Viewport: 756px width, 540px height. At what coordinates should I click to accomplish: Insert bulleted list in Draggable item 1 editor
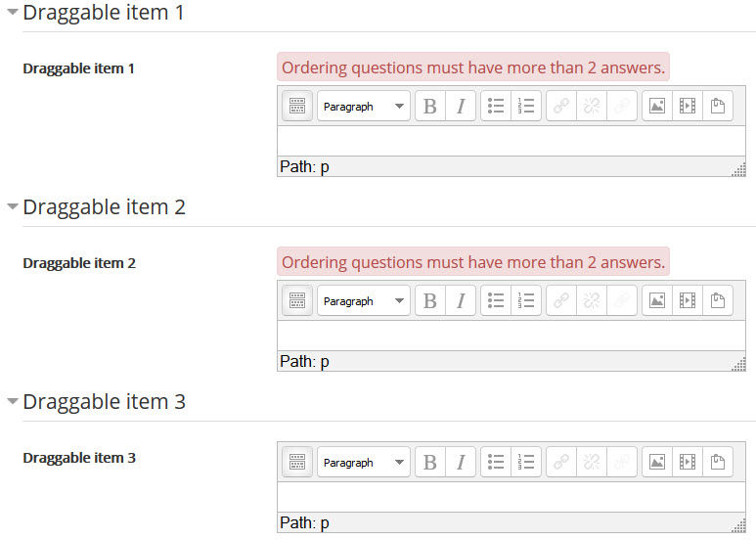pyautogui.click(x=496, y=106)
